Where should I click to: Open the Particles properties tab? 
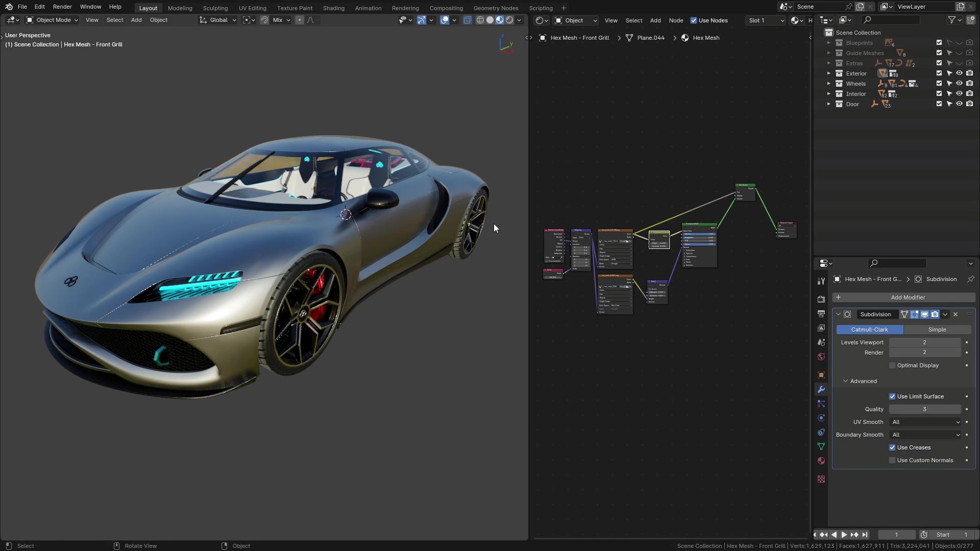[821, 404]
